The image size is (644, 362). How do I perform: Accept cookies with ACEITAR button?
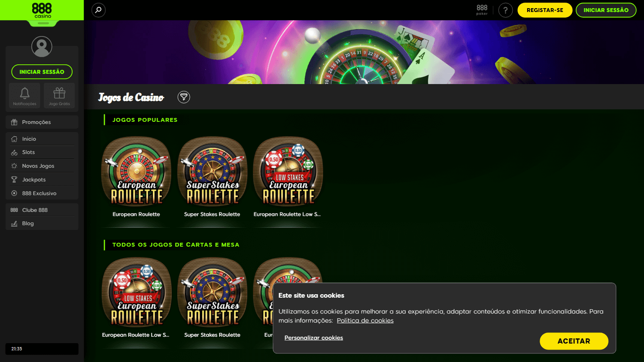pyautogui.click(x=574, y=341)
